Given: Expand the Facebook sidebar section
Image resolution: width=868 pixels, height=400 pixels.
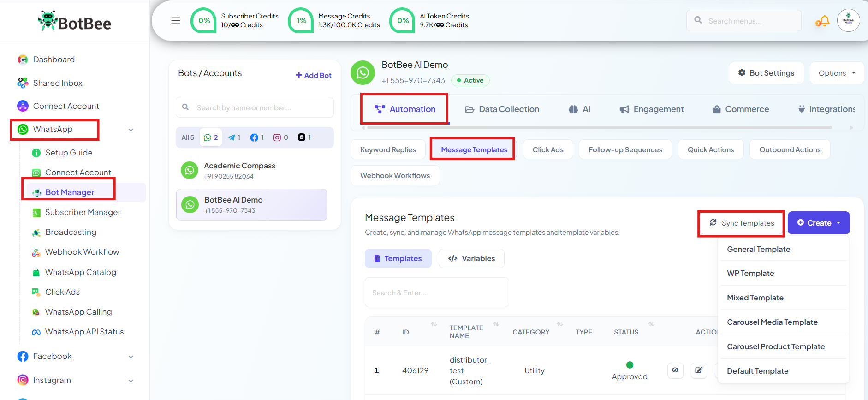Looking at the screenshot, I should pyautogui.click(x=131, y=357).
